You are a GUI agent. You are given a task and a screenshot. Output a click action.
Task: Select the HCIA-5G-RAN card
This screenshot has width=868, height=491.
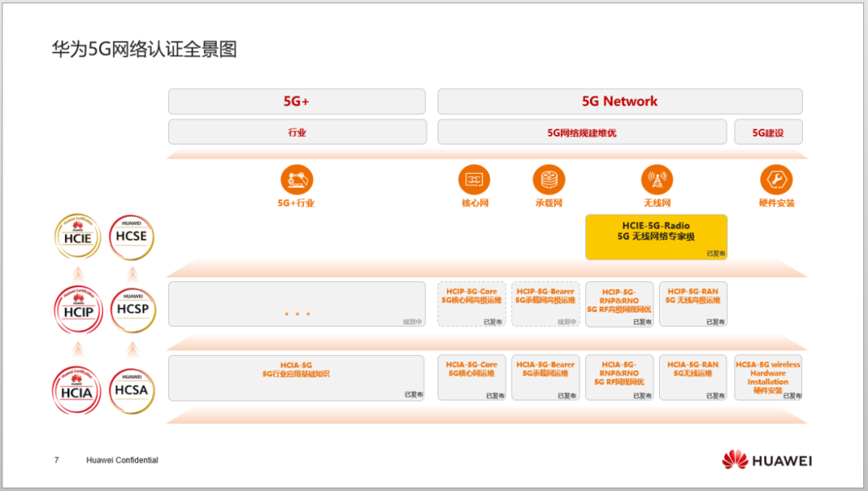[693, 378]
